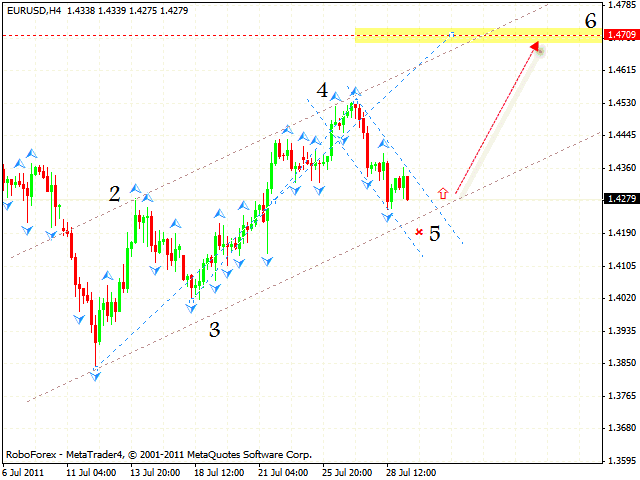This screenshot has height=480, width=640.
Task: Select wave label 4 near the peak
Action: point(322,90)
